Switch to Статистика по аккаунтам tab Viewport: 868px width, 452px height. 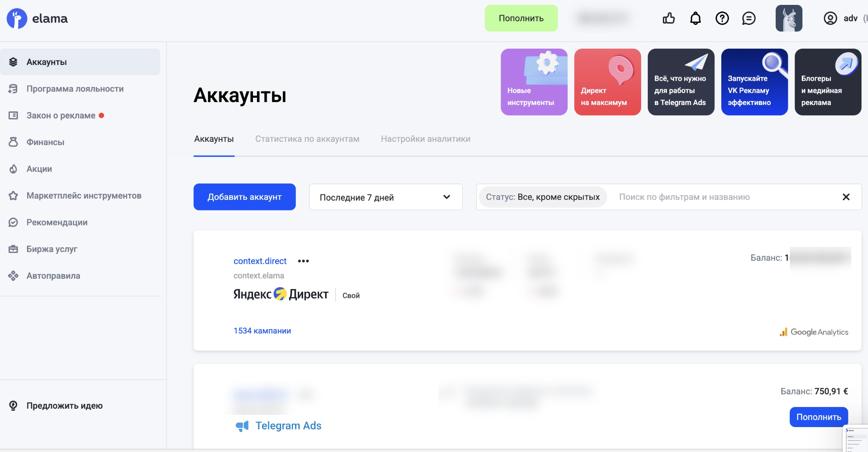pyautogui.click(x=307, y=139)
